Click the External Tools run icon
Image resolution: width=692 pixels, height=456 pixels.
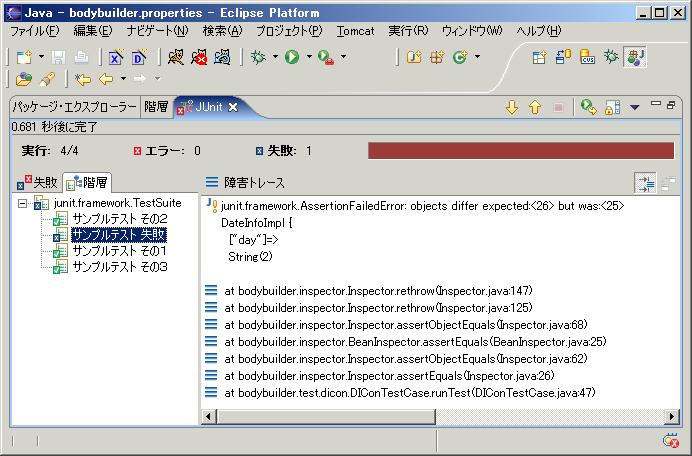click(326, 57)
